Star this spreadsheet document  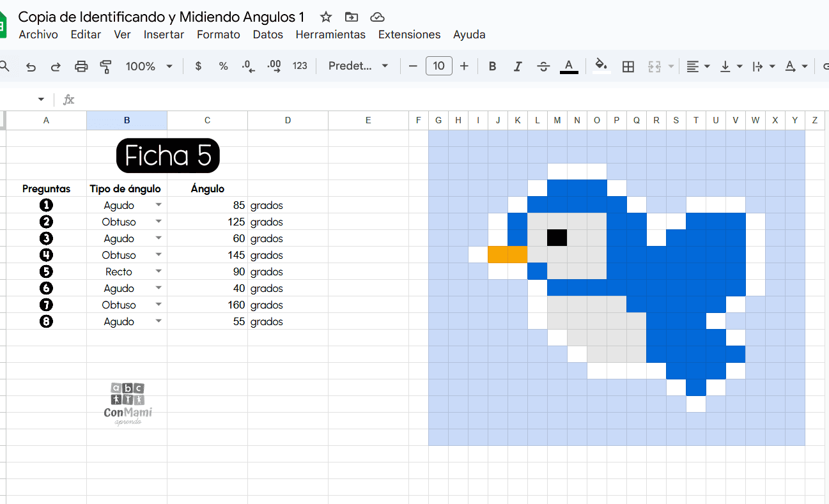[x=326, y=17]
